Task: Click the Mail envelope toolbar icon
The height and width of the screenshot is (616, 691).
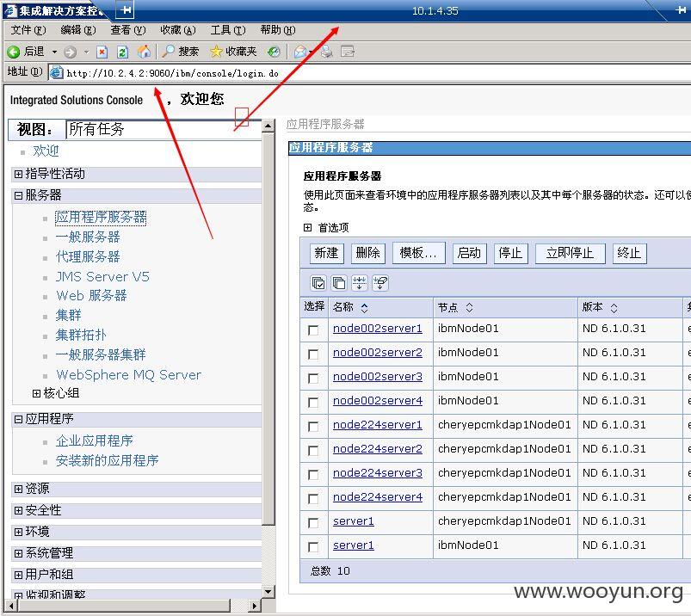Action: tap(300, 52)
